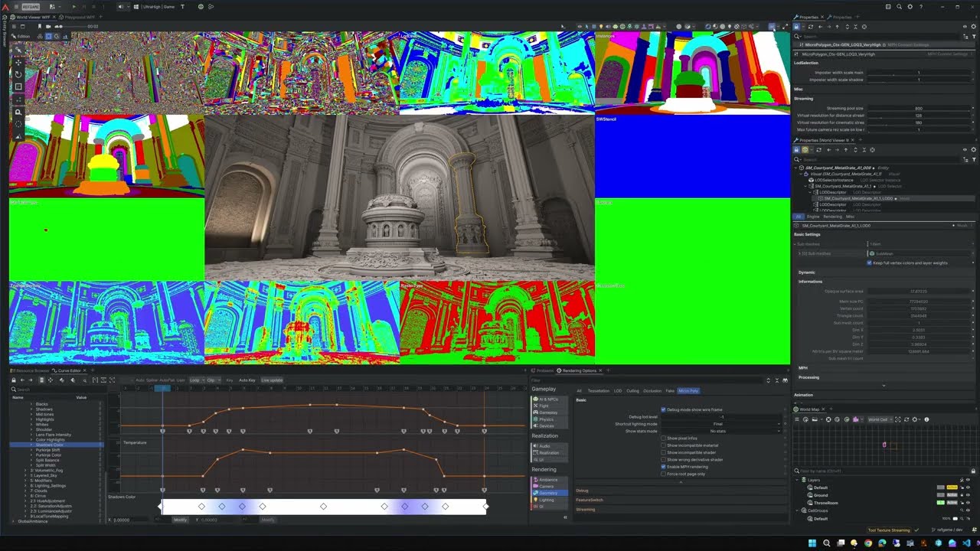Open the Loop mode dropdown in Curve Editor
The image size is (980, 551).
pyautogui.click(x=196, y=380)
